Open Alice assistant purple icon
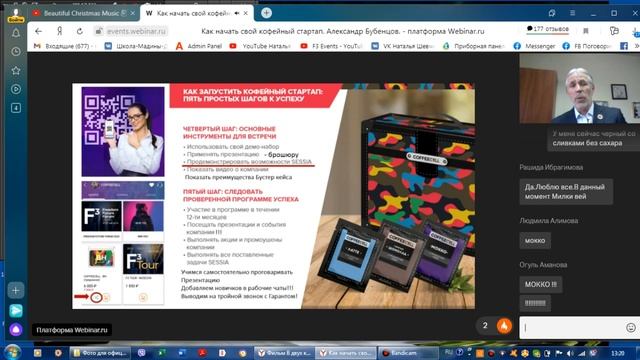640x360 pixels. click(x=16, y=329)
